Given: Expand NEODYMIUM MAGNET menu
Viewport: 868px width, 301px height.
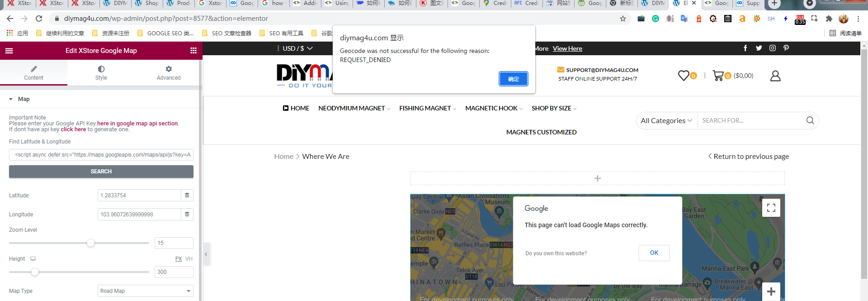Looking at the screenshot, I should click(x=354, y=108).
